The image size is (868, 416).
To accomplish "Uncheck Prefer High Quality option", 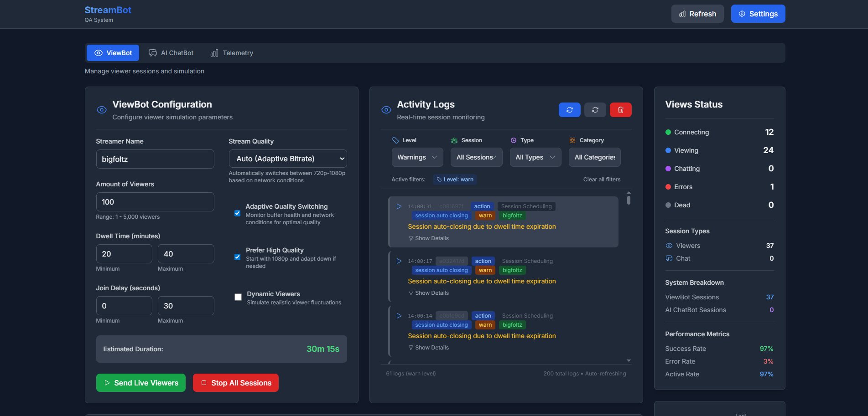I will pos(237,257).
